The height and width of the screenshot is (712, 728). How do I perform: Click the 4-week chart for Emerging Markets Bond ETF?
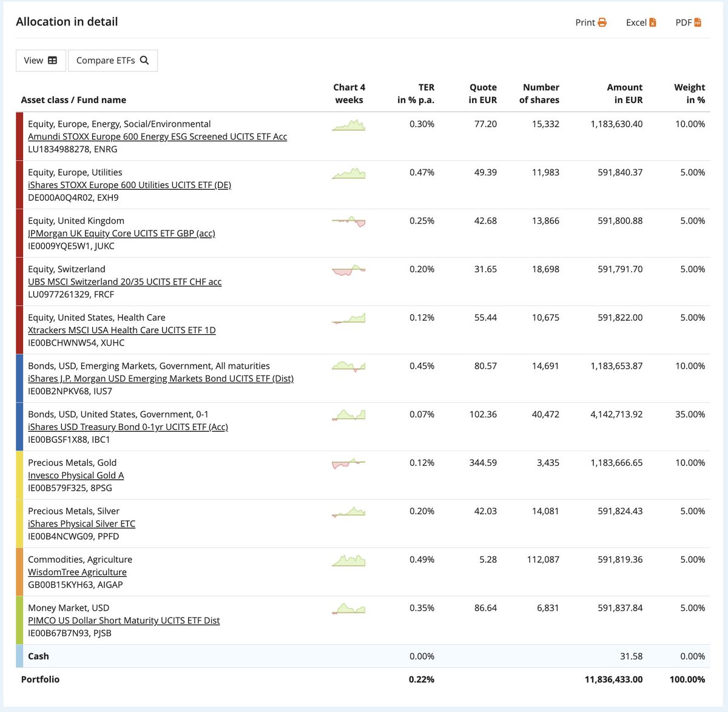349,367
